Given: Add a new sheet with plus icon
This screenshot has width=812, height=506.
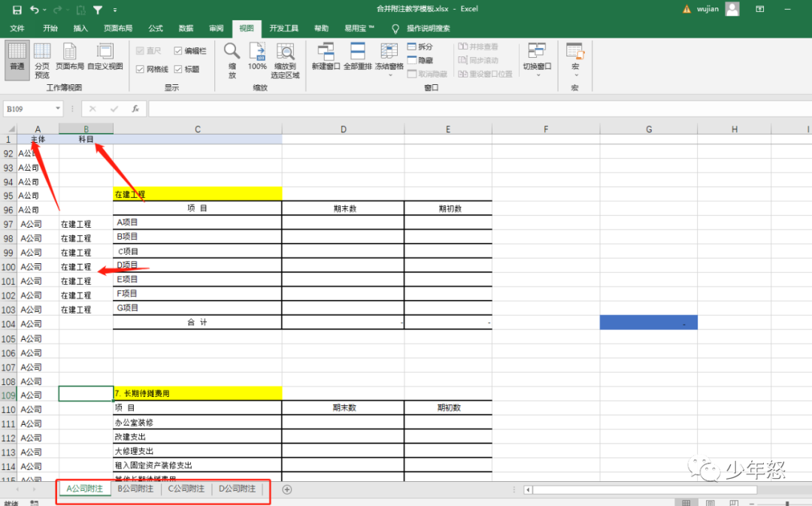Looking at the screenshot, I should pos(287,489).
